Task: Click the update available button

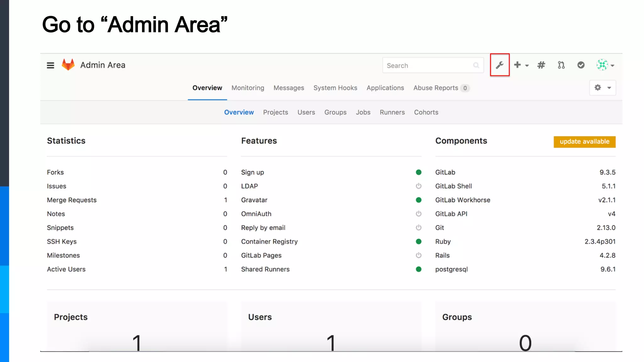Action: (585, 142)
